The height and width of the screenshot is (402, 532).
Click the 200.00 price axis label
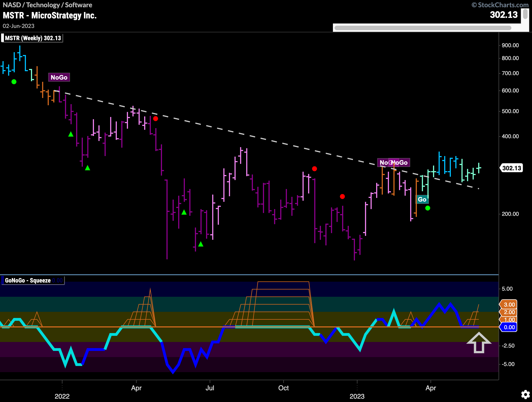point(510,214)
